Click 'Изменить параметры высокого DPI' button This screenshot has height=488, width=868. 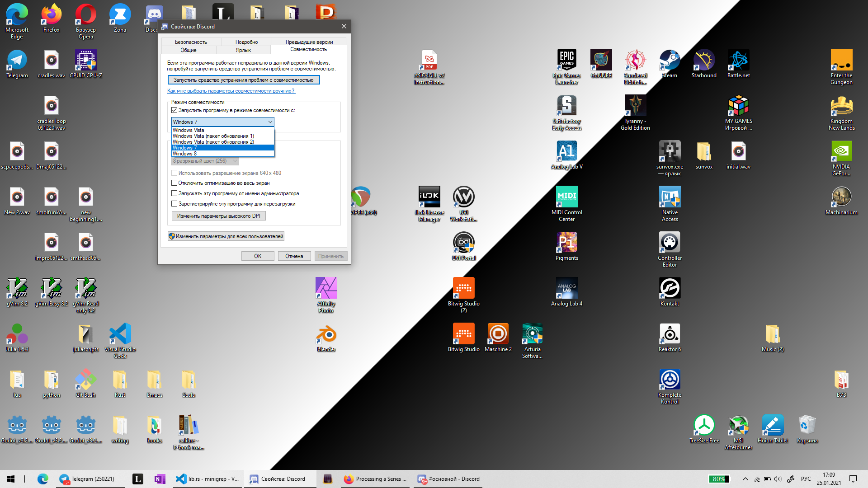[219, 216]
